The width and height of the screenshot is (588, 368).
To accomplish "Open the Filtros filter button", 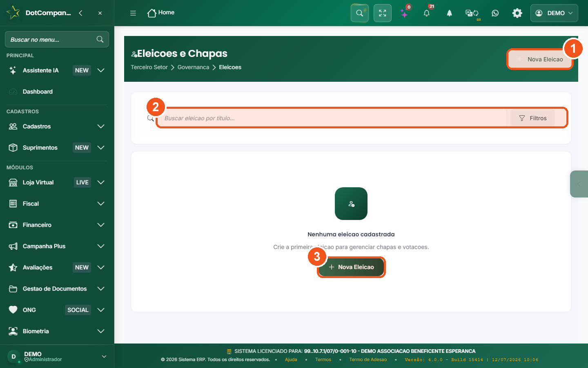I will pos(532,118).
